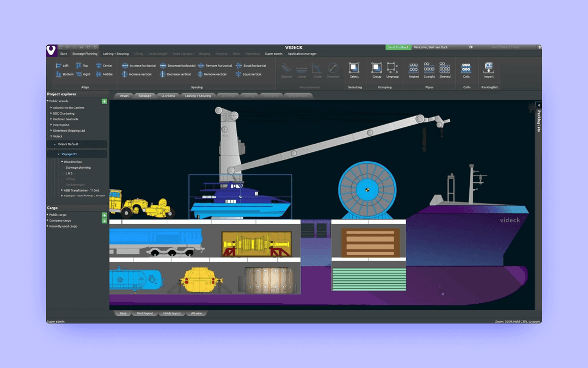Select Stowage planning under Wooden Box
The height and width of the screenshot is (368, 588).
tap(78, 168)
